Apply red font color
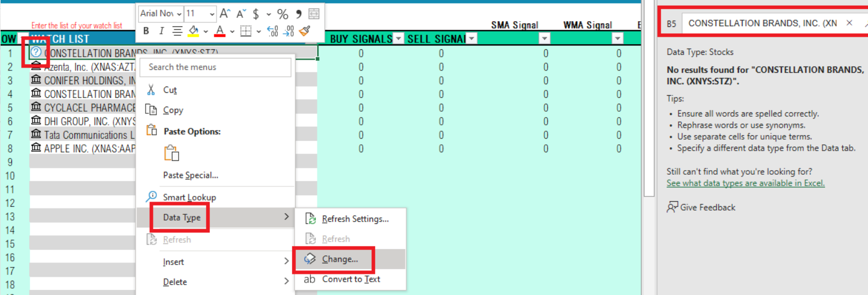The image size is (868, 295). pos(220,31)
